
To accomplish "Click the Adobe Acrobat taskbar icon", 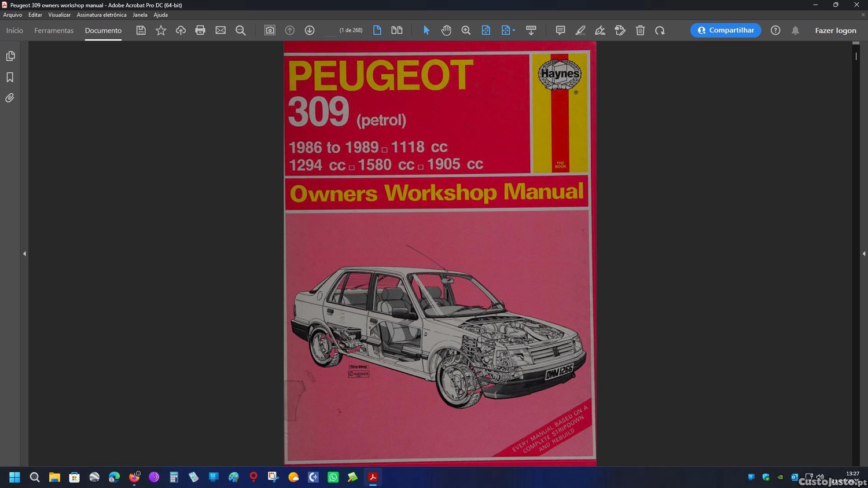I will click(373, 477).
